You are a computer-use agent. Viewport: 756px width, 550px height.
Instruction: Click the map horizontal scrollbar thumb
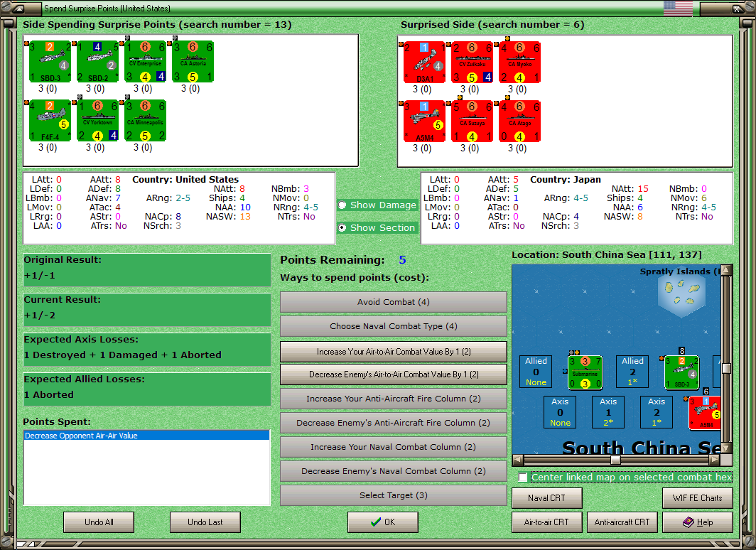[616, 459]
